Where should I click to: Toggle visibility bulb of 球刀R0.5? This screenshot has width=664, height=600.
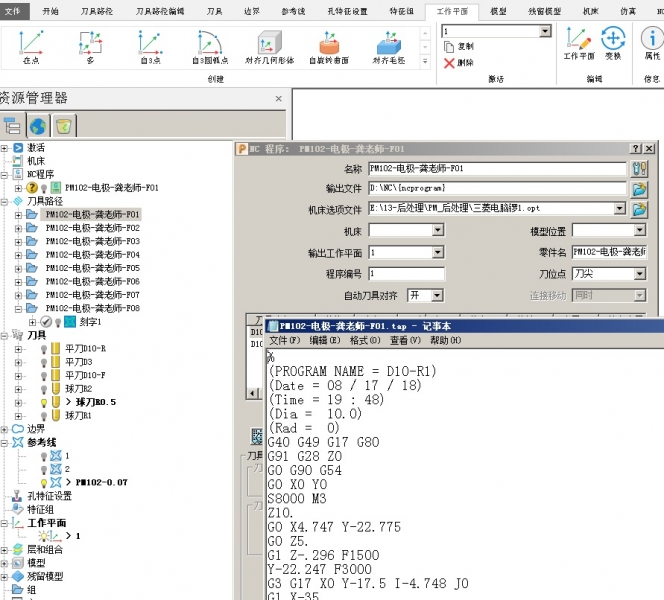(x=44, y=403)
